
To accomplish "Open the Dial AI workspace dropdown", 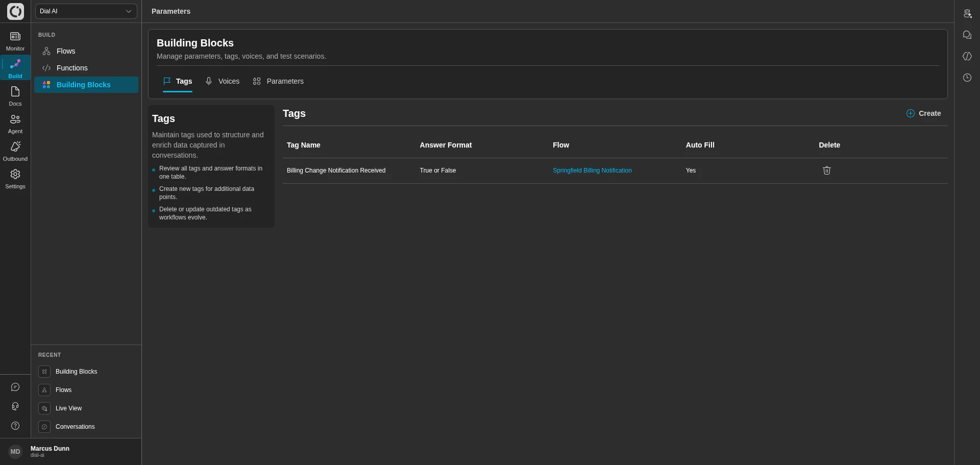I will pyautogui.click(x=86, y=11).
